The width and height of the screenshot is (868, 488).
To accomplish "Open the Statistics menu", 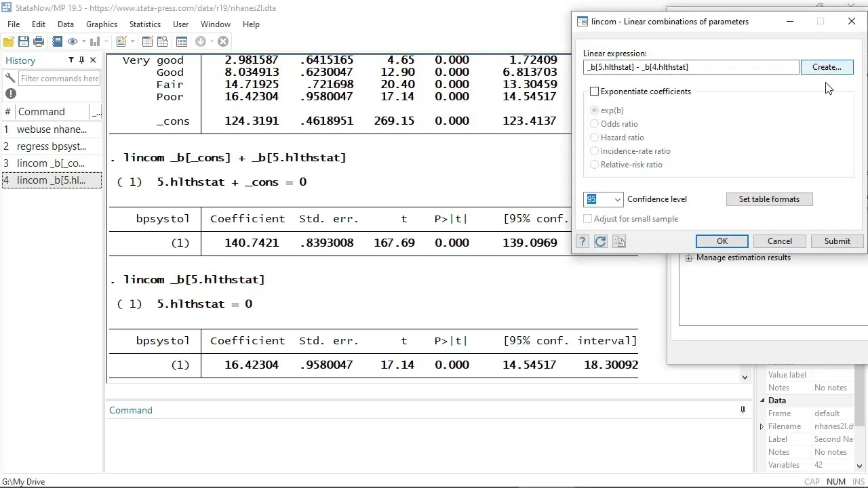I will [x=145, y=24].
